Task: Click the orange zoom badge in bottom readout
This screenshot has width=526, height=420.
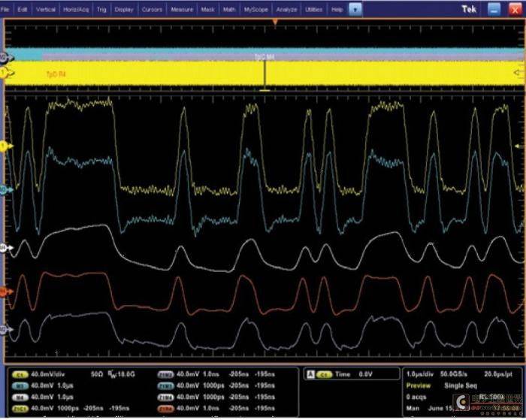Action: [x=165, y=409]
